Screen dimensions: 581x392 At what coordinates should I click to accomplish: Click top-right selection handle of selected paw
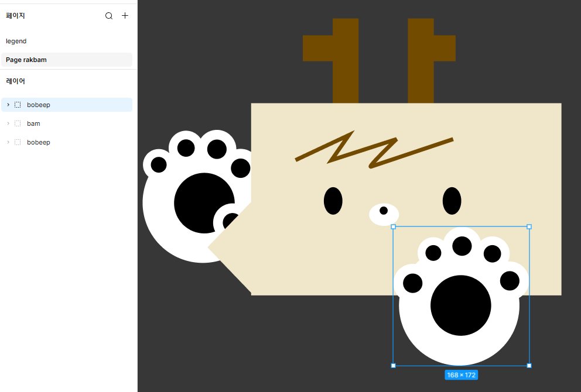tap(529, 226)
